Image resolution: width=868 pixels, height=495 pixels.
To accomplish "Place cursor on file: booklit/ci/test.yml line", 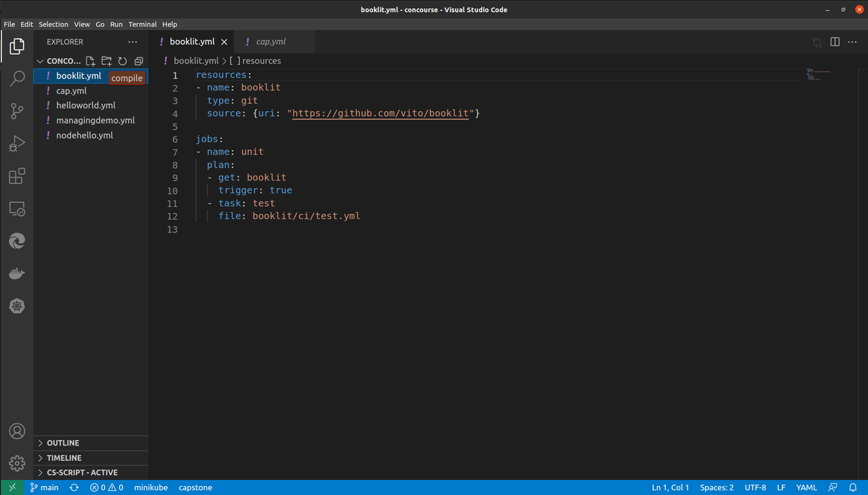I will click(290, 216).
